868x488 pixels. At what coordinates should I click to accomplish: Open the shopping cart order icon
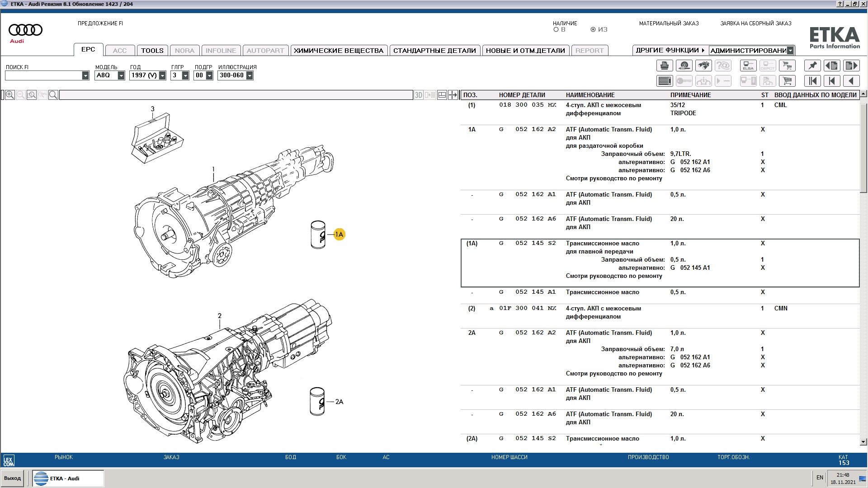787,81
